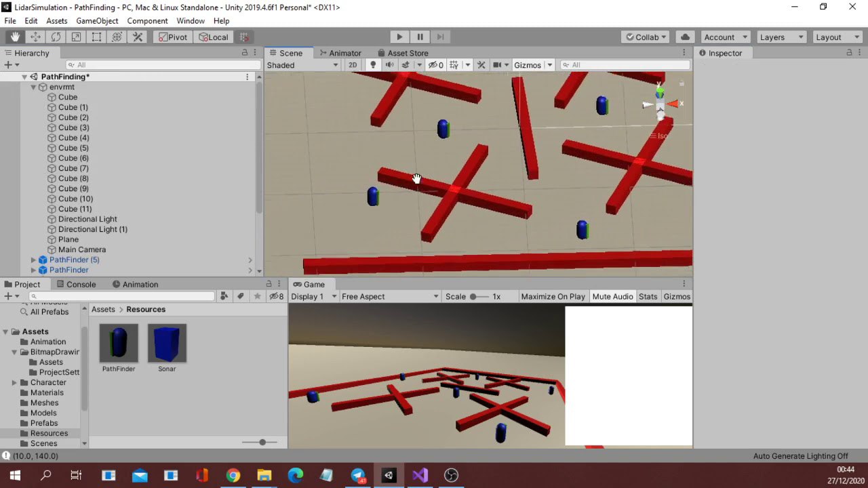Image resolution: width=868 pixels, height=488 pixels.
Task: Toggle 2D view mode in Scene
Action: point(353,65)
